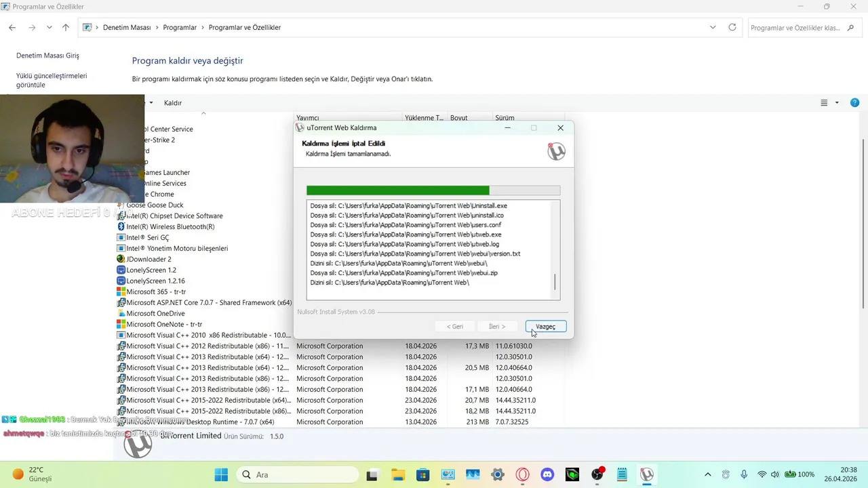Sort by the Yüklenme T... column header

[425, 118]
